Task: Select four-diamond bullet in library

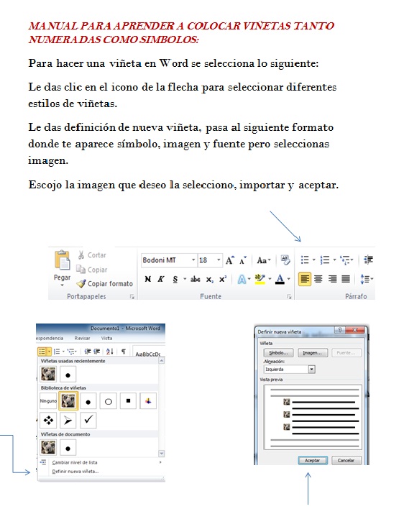Action: click(48, 421)
